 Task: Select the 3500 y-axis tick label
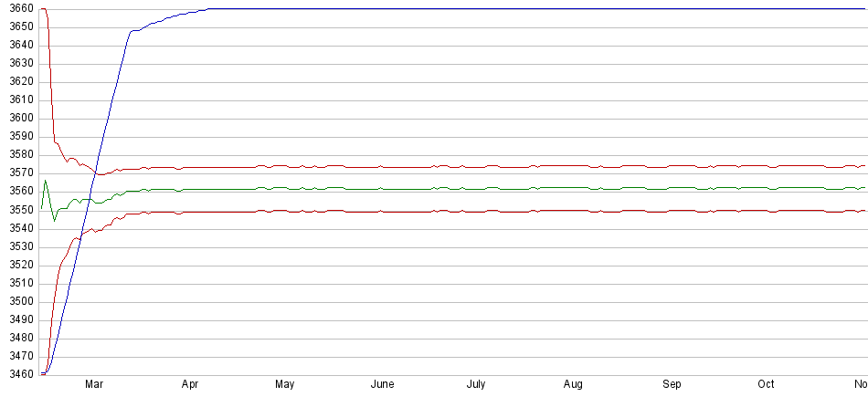(x=18, y=301)
